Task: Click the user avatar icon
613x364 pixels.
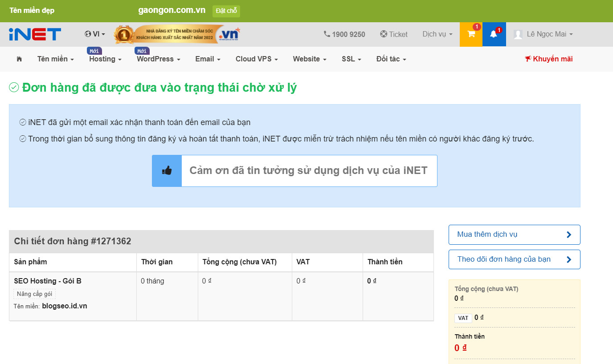Action: pos(518,34)
